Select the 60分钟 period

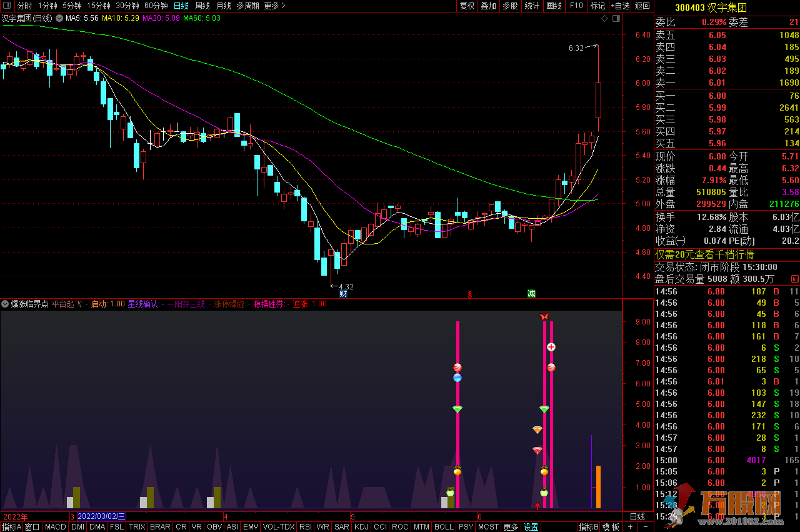coord(156,6)
